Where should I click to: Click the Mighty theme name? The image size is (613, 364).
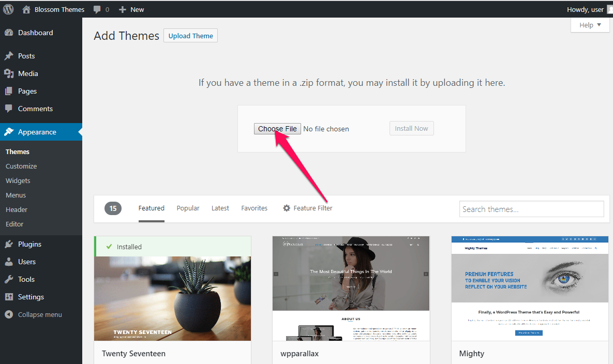pos(471,354)
